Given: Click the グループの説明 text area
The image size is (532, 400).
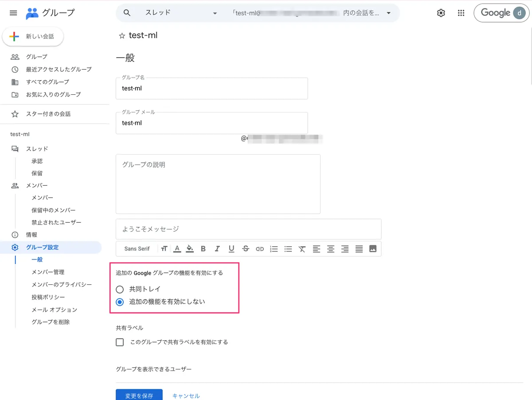Looking at the screenshot, I should tap(218, 184).
